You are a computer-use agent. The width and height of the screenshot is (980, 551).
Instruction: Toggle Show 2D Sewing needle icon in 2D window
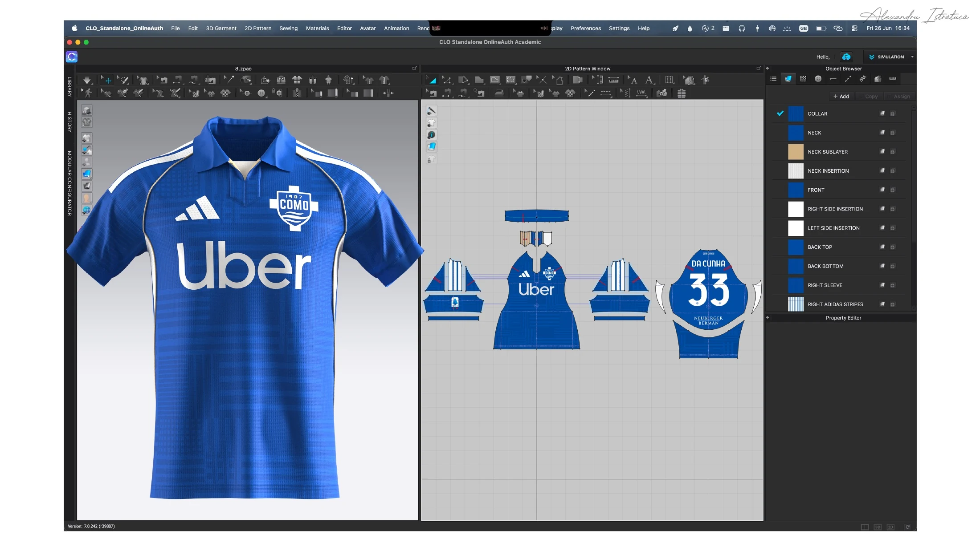[431, 110]
